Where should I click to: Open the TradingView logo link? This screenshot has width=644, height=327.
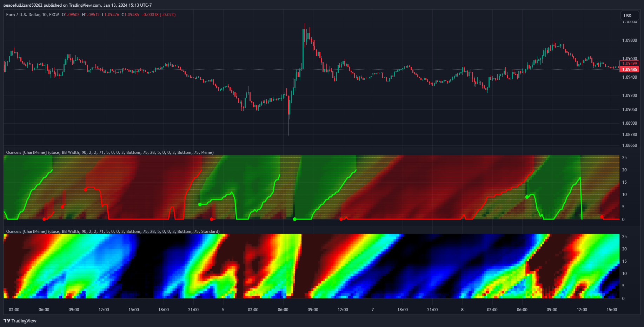pos(20,321)
